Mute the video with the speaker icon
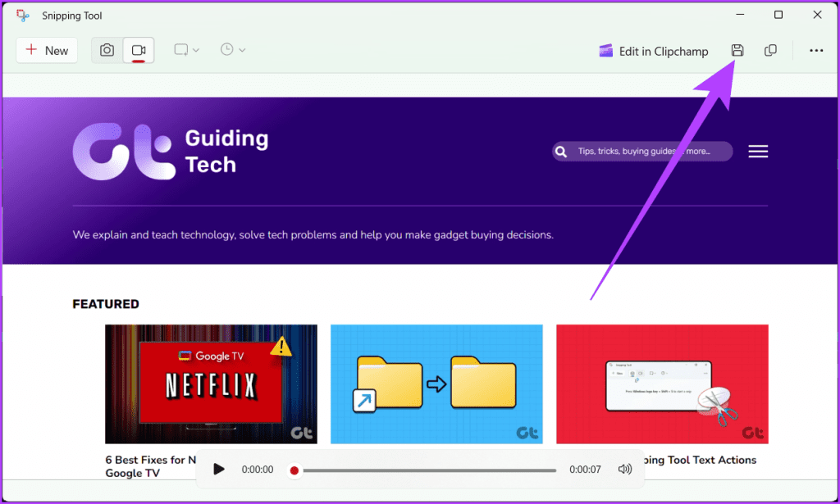 [x=624, y=470]
